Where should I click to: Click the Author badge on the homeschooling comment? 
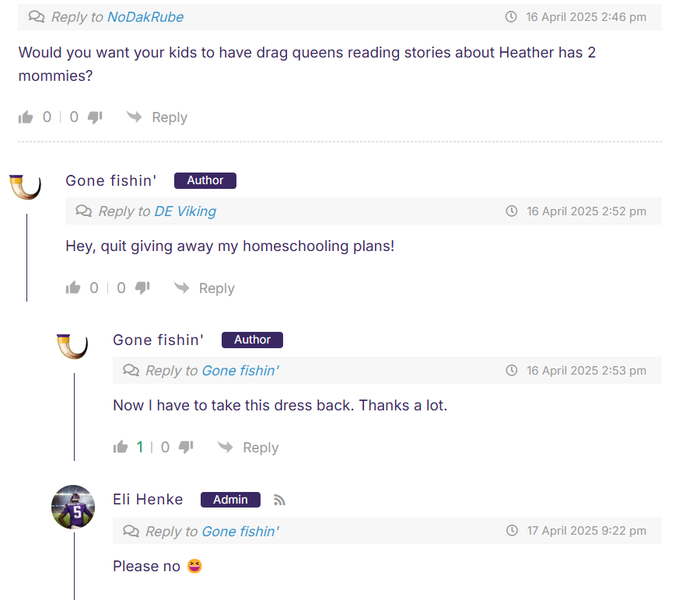205,180
